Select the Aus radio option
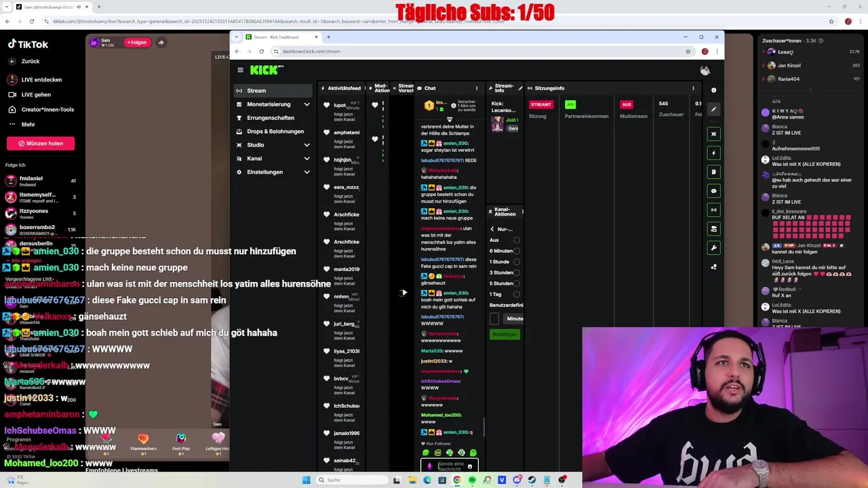The height and width of the screenshot is (488, 868). tap(517, 240)
